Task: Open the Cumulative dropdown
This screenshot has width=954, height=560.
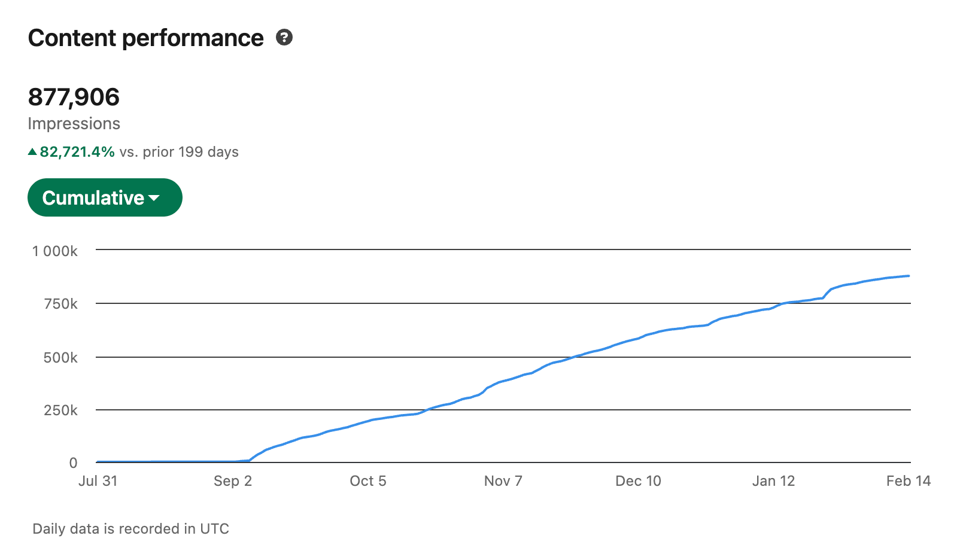Action: (104, 197)
